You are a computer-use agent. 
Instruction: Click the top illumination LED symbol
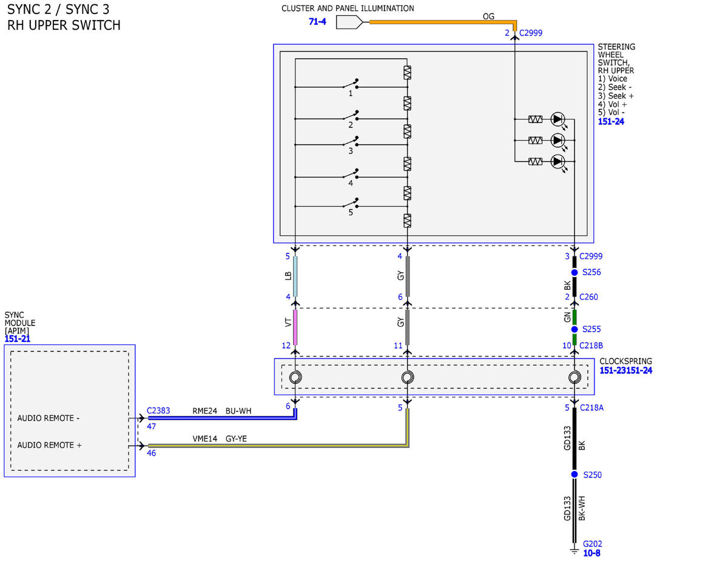pos(558,119)
